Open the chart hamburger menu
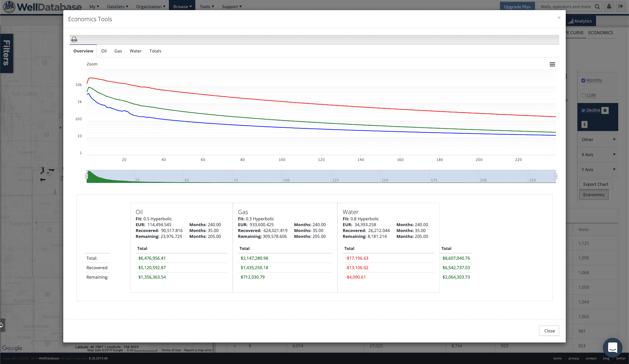Viewport: 629px width, 364px height. click(x=552, y=65)
